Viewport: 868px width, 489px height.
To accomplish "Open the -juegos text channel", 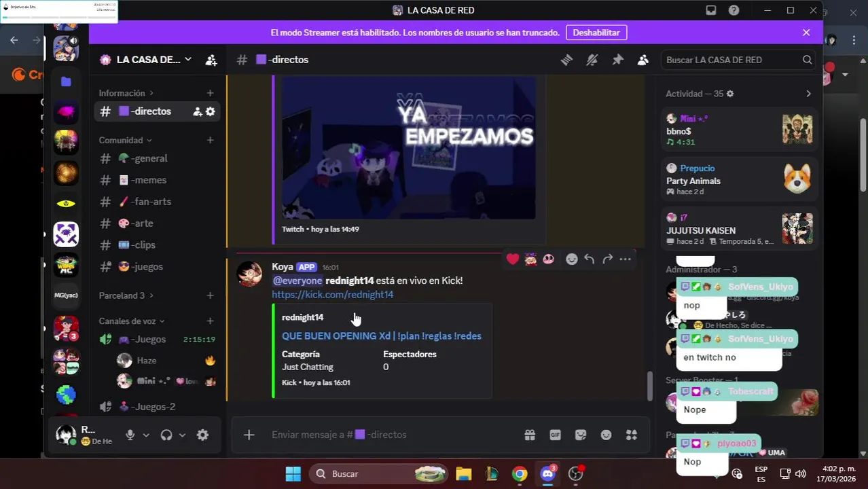I will pyautogui.click(x=157, y=267).
